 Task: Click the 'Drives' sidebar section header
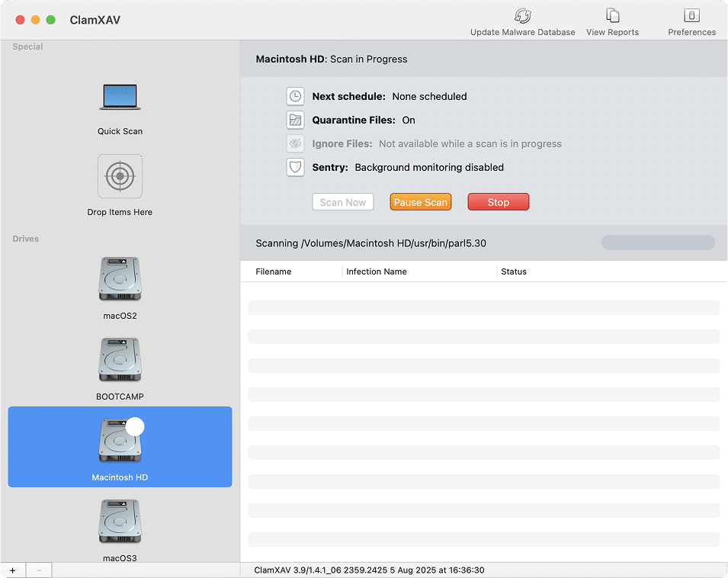pos(25,239)
